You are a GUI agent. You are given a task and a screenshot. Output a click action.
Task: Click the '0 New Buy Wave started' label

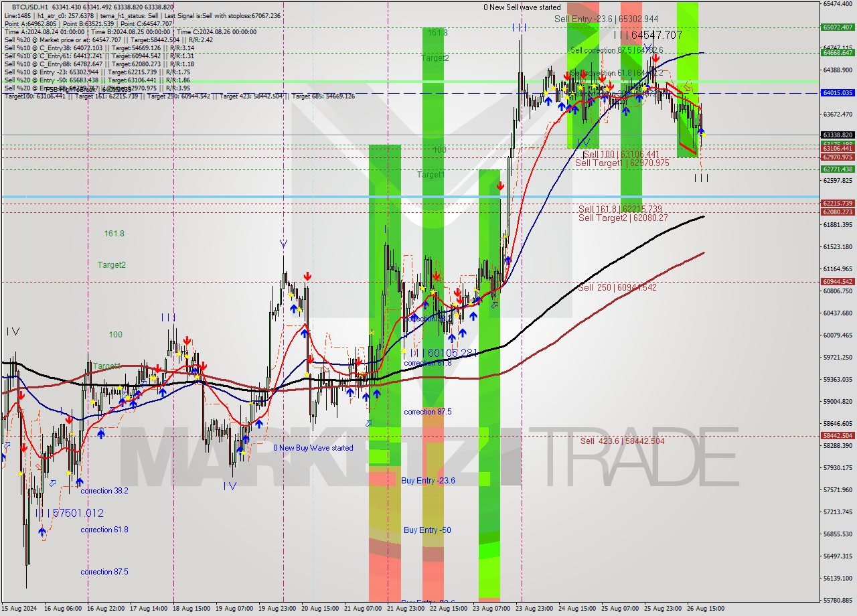[313, 448]
